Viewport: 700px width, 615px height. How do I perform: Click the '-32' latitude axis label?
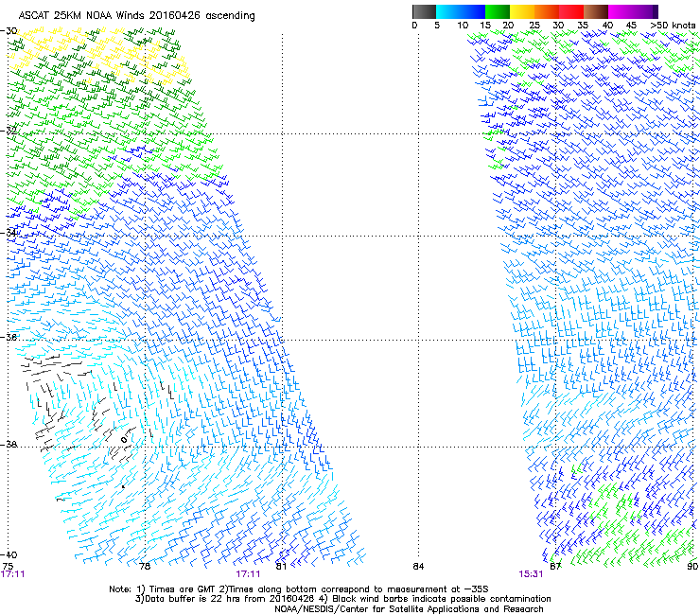pyautogui.click(x=9, y=131)
